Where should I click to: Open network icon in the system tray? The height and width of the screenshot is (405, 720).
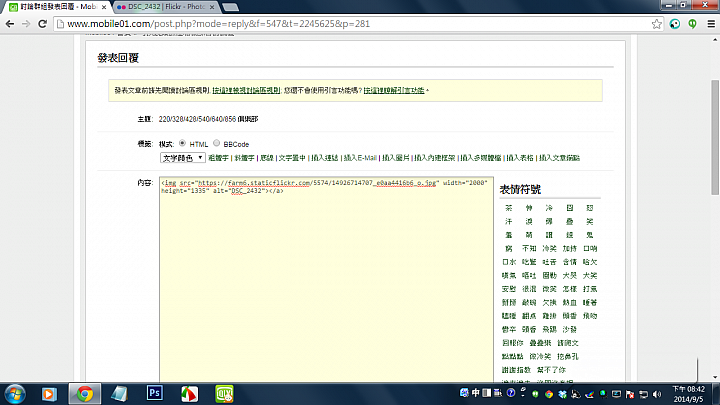[644, 394]
